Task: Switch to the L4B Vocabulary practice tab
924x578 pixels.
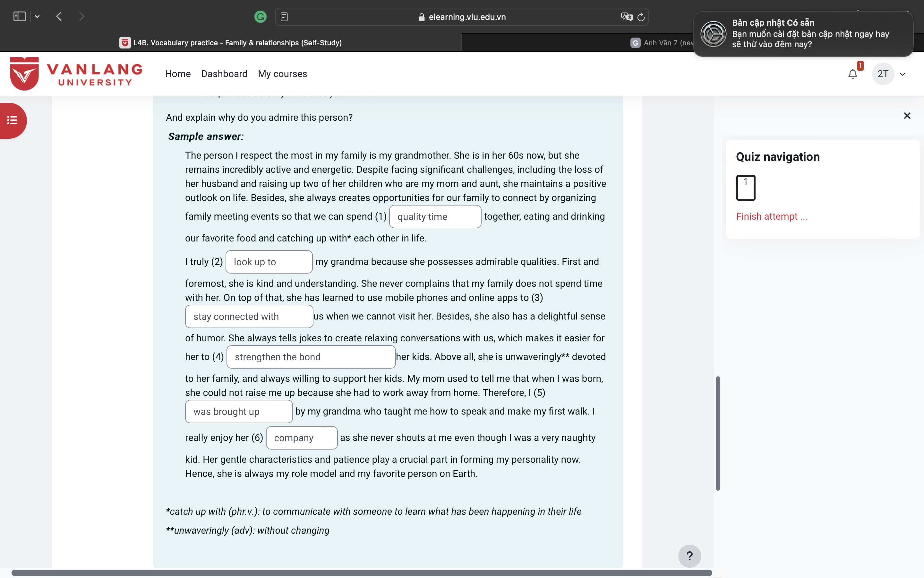Action: (231, 42)
